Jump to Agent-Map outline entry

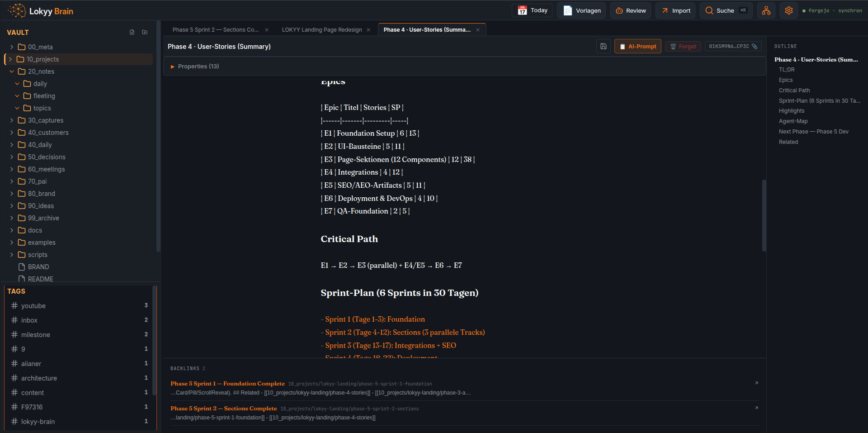coord(793,121)
